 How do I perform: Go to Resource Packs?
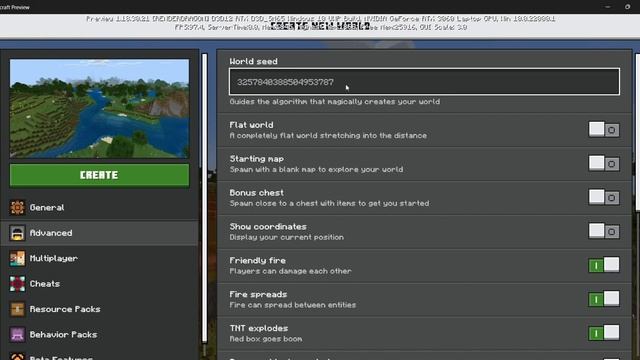[99, 309]
